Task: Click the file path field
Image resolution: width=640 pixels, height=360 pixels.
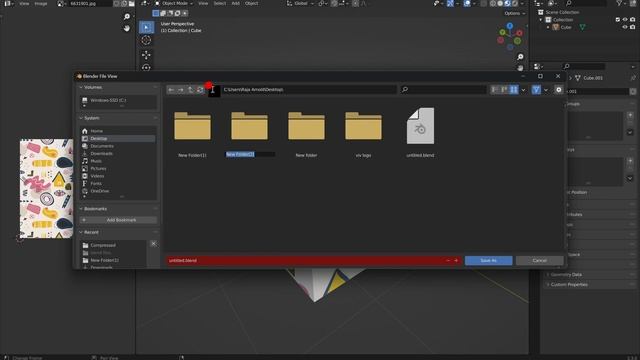Action: pyautogui.click(x=309, y=90)
